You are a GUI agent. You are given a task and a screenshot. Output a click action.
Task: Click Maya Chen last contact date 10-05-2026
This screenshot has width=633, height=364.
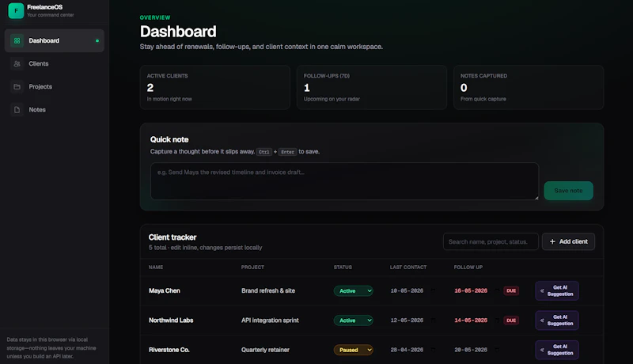coord(407,291)
